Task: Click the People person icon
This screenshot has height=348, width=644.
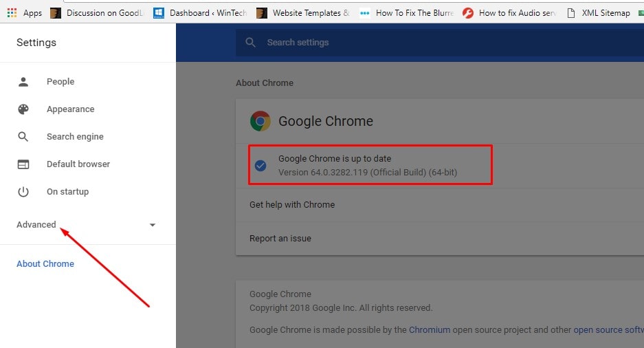Action: pyautogui.click(x=23, y=82)
